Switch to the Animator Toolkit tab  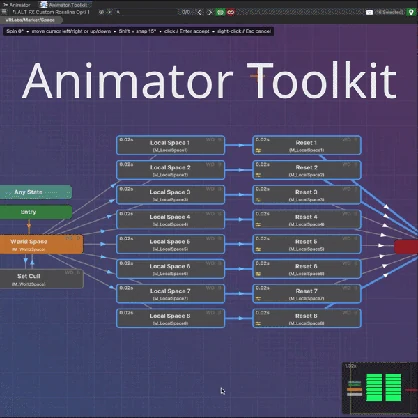[65, 5]
